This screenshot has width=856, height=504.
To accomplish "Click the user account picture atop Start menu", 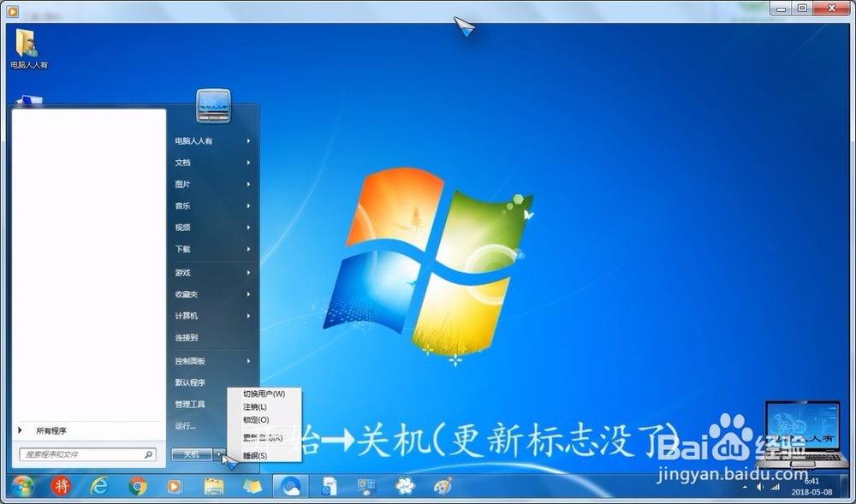I will pyautogui.click(x=213, y=105).
